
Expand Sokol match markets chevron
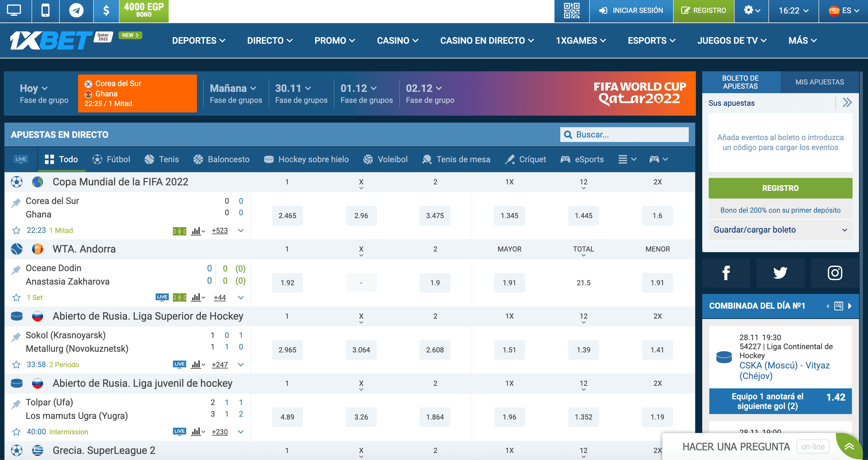tap(241, 365)
